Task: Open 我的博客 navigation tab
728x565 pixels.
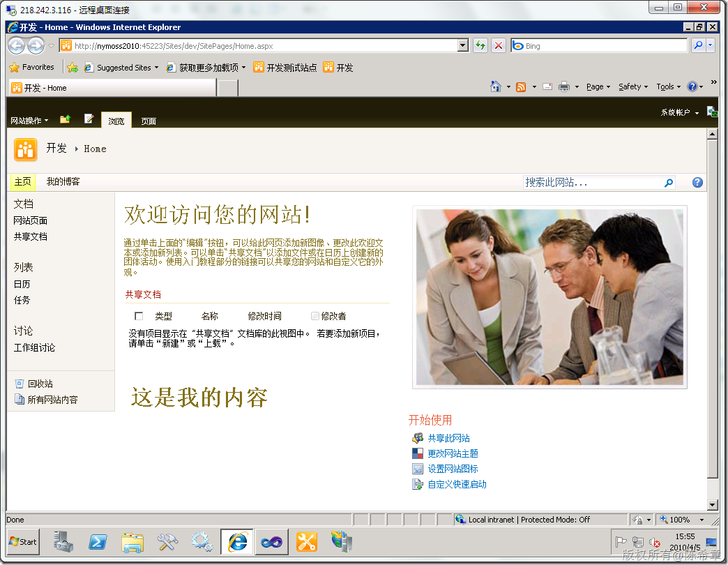Action: pos(63,182)
